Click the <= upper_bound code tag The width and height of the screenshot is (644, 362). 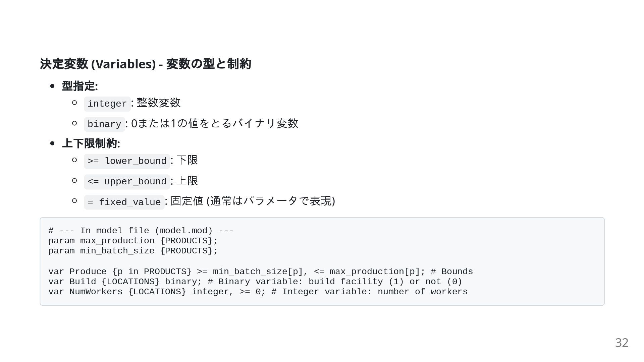pyautogui.click(x=127, y=182)
